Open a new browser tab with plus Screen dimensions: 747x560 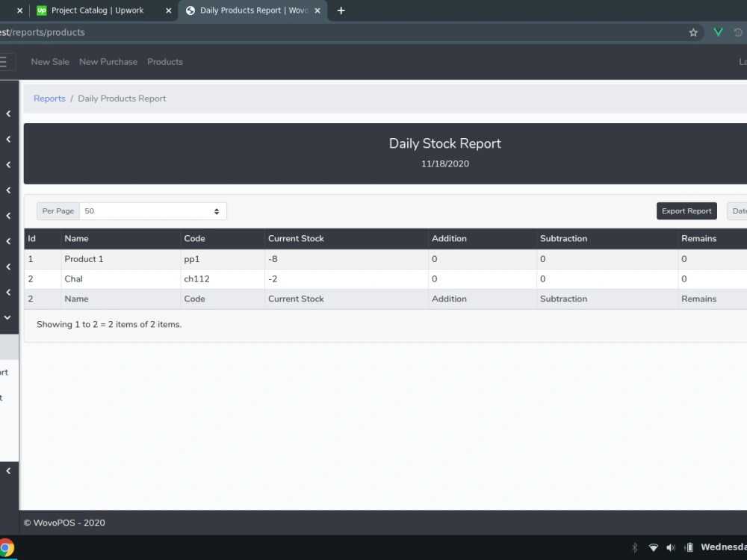(x=341, y=10)
